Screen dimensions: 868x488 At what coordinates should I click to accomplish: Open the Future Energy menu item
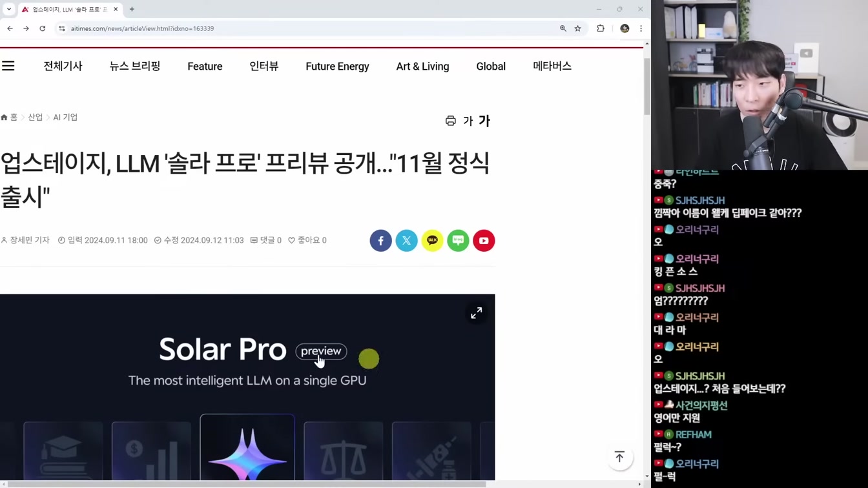click(x=337, y=66)
